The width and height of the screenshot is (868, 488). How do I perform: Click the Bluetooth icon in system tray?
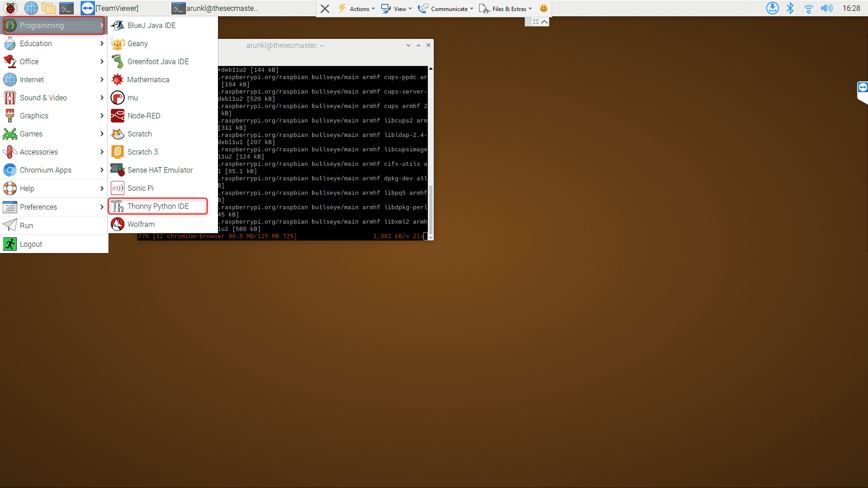(x=790, y=8)
